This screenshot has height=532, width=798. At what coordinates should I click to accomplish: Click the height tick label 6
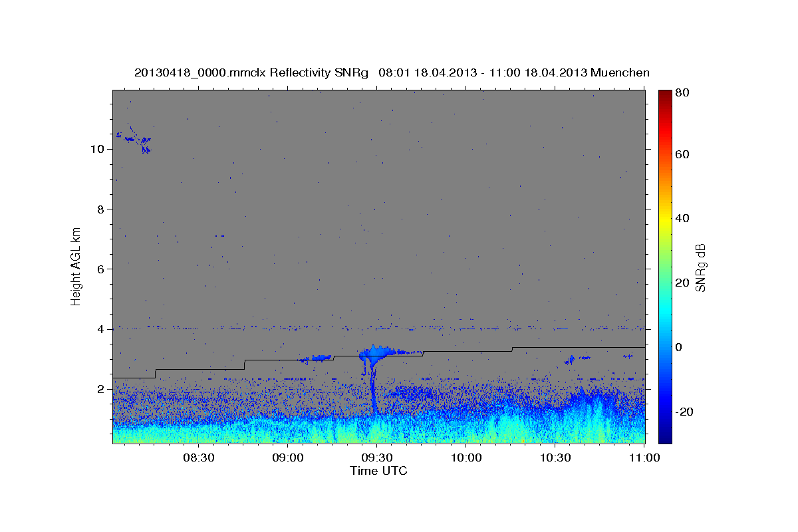tap(100, 269)
